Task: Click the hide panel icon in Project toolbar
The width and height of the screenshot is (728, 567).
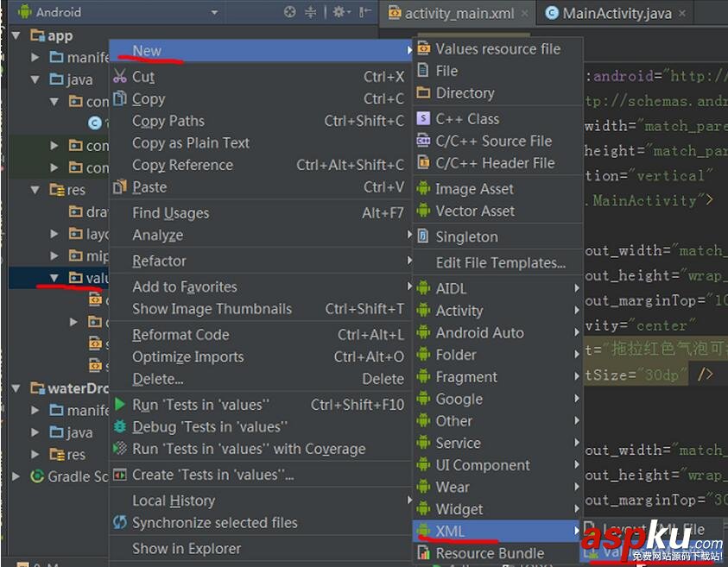Action: tap(365, 12)
